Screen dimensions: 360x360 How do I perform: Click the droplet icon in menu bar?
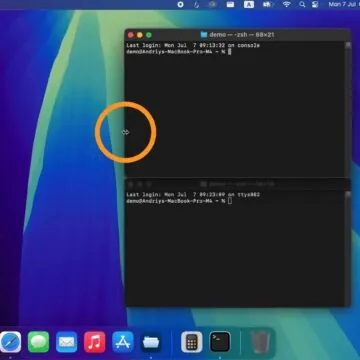[197, 4]
